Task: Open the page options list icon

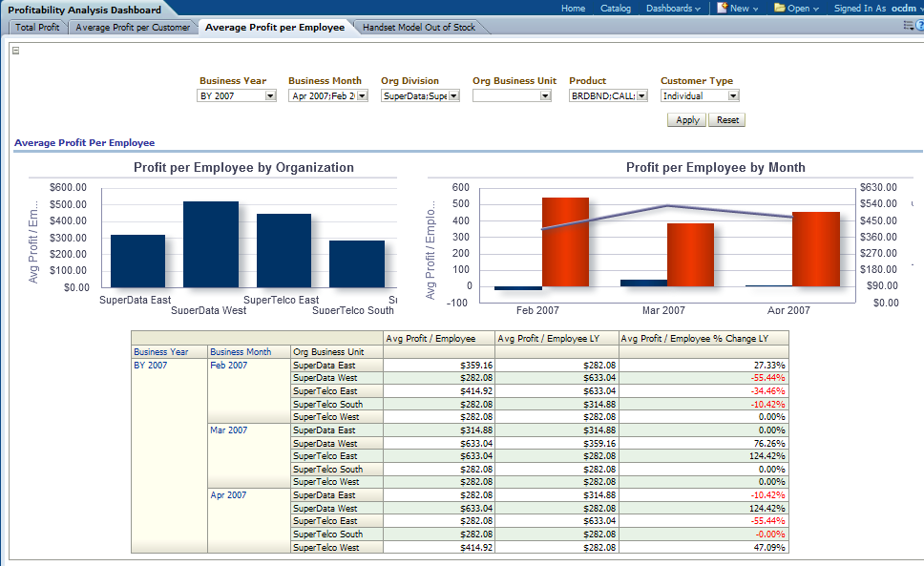Action: point(908,26)
